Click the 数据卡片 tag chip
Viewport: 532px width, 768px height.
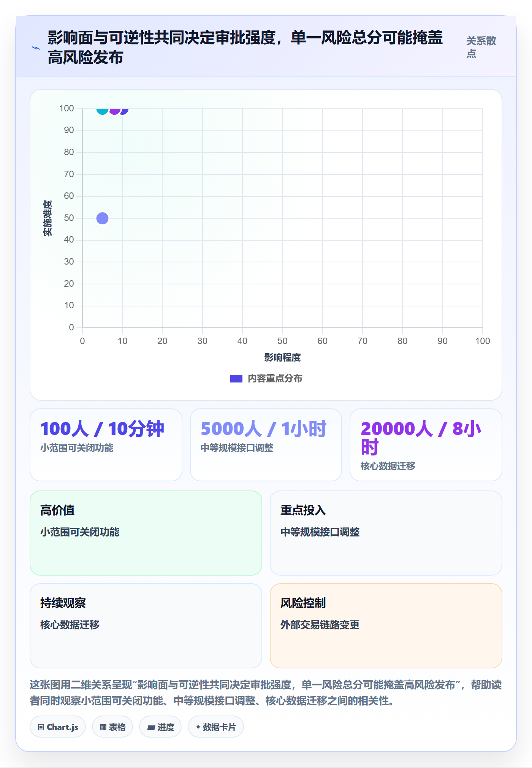tap(216, 727)
